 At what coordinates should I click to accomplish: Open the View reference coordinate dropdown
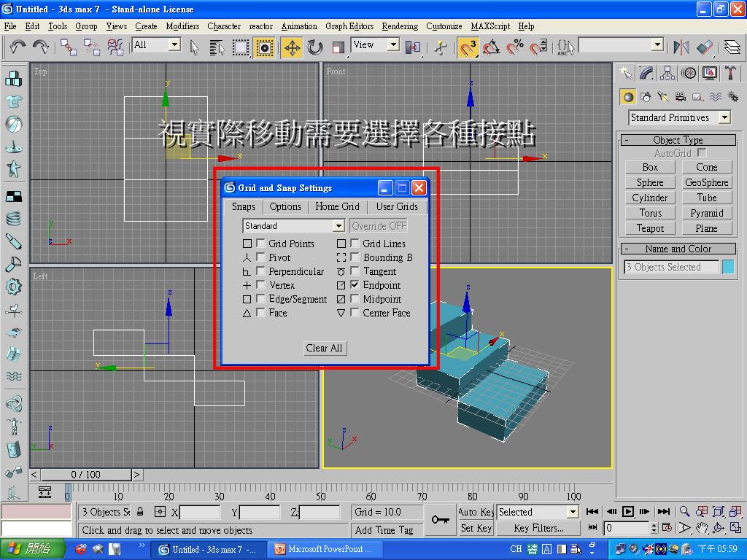pyautogui.click(x=375, y=44)
